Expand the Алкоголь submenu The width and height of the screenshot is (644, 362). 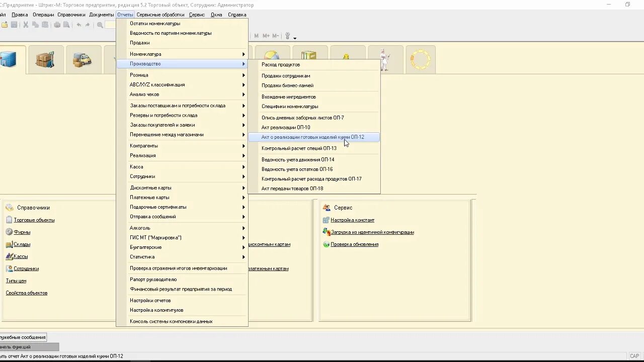[x=182, y=228]
